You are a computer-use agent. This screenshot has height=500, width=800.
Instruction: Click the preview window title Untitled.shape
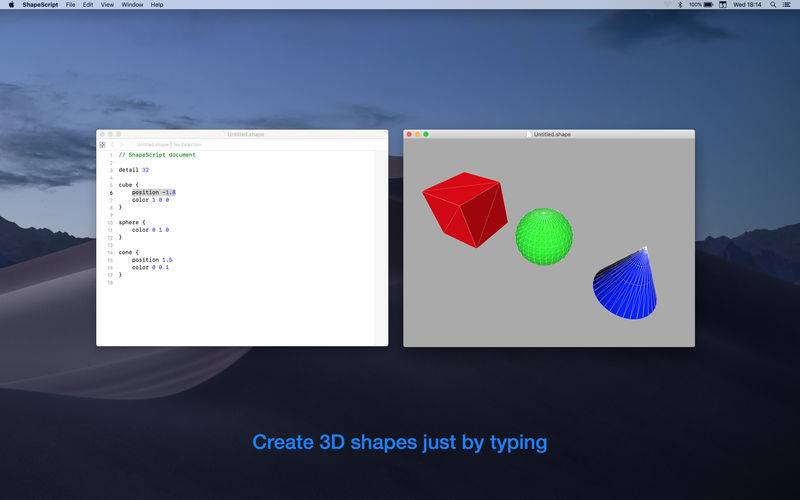click(x=552, y=134)
